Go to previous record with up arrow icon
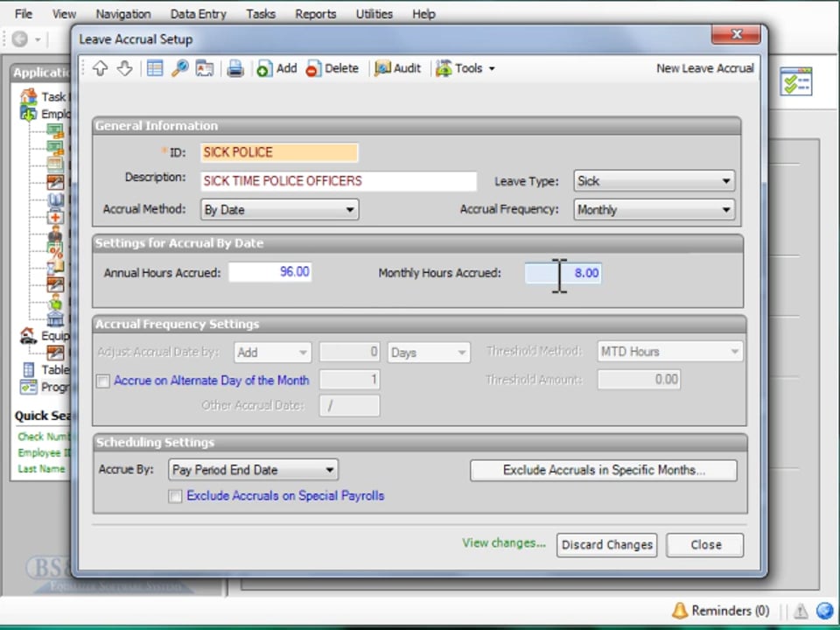The height and width of the screenshot is (630, 840). tap(100, 68)
